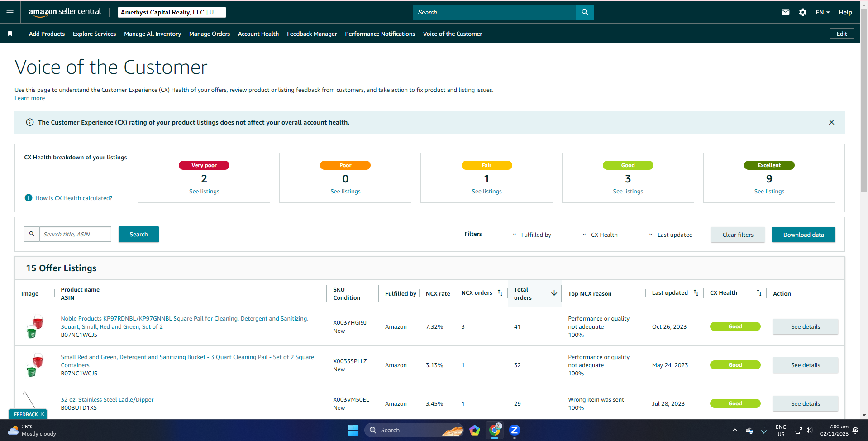
Task: Click the magnifier search button in header
Action: pyautogui.click(x=585, y=12)
